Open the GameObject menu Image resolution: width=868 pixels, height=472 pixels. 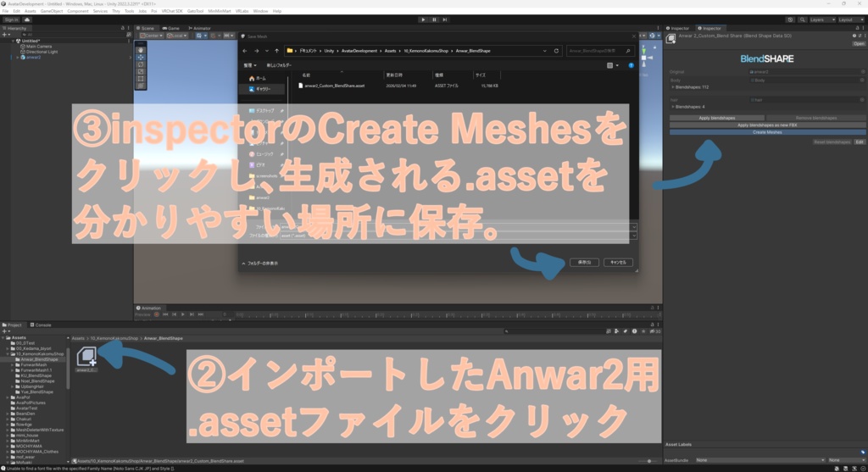(x=52, y=11)
